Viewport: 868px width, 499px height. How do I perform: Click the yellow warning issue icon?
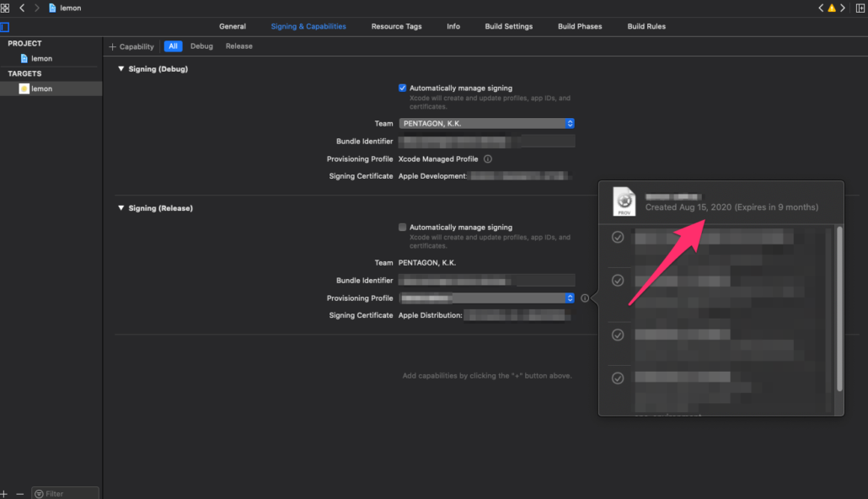(x=832, y=8)
